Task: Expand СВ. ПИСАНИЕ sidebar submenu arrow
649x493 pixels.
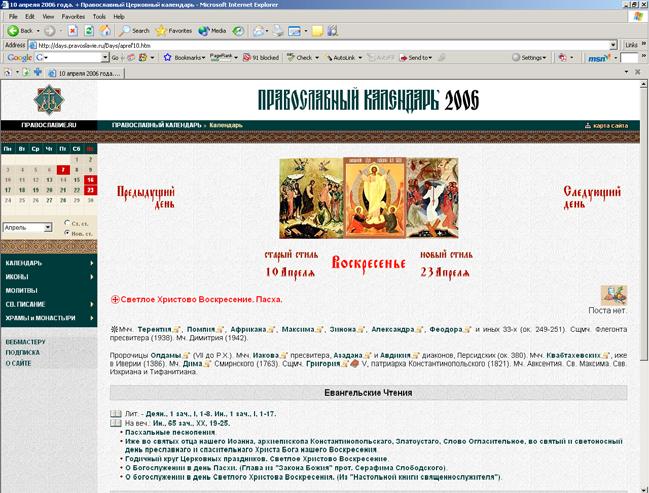Action: [x=91, y=304]
